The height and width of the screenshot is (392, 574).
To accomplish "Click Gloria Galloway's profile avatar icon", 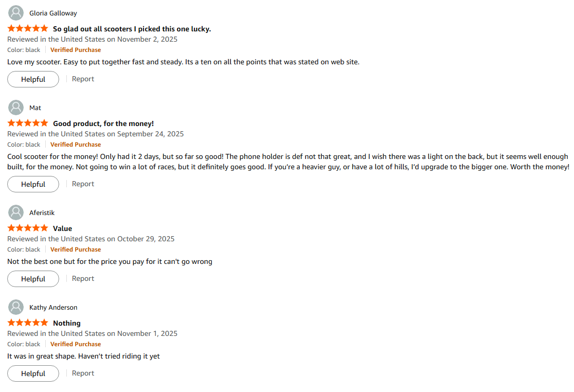I will [x=16, y=13].
